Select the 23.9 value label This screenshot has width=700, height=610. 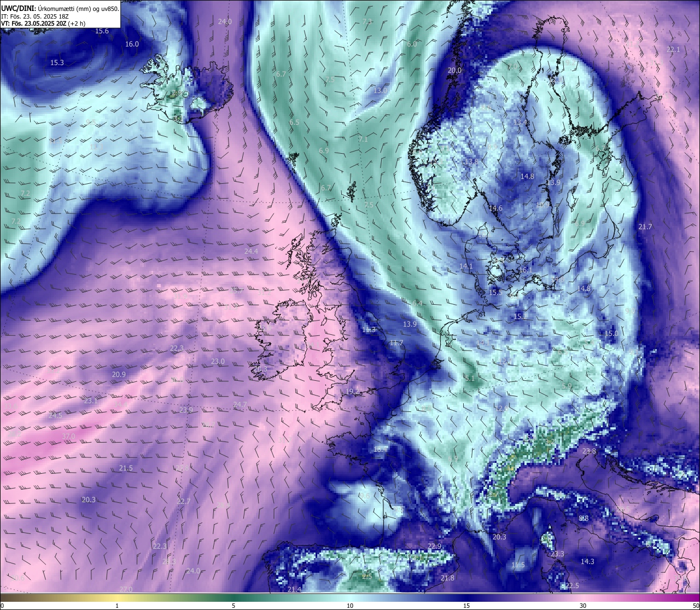click(186, 410)
